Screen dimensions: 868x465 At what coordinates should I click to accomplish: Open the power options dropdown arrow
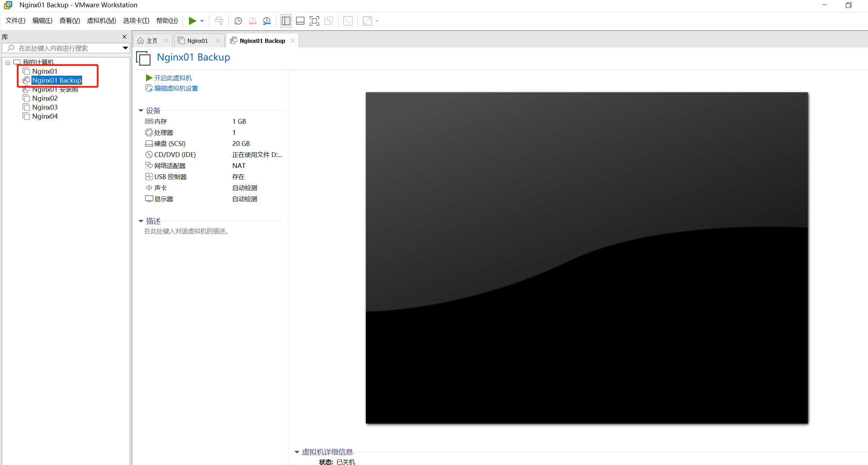point(202,21)
